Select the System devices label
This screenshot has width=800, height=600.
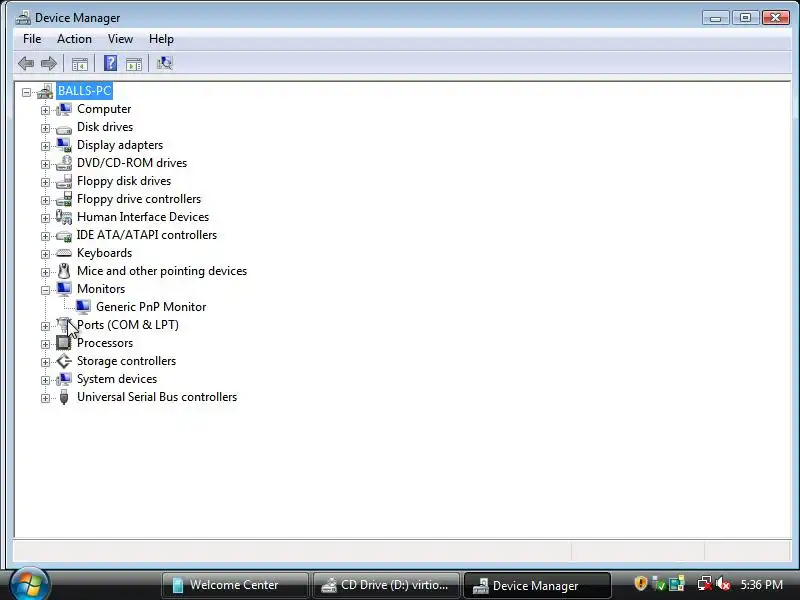tap(117, 379)
